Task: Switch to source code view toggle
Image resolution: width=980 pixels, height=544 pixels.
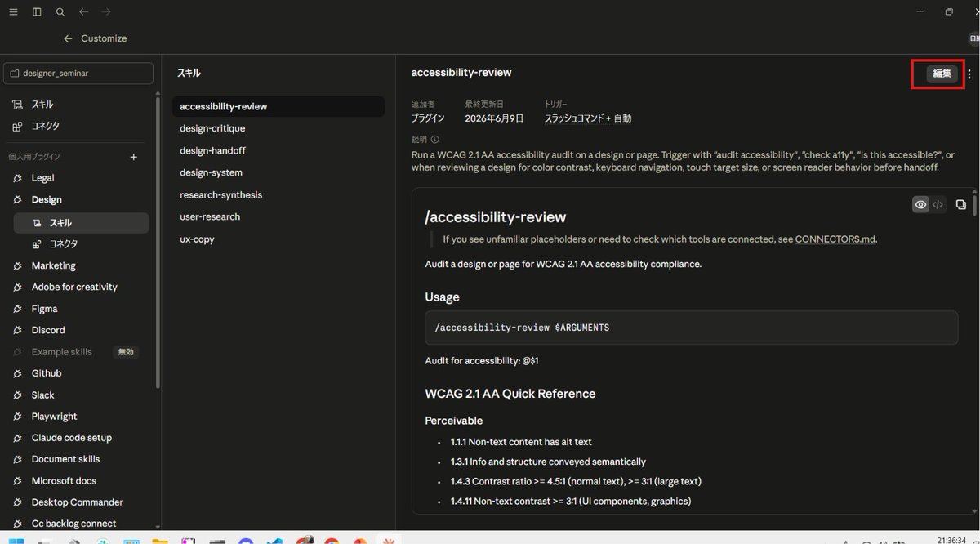Action: pos(938,205)
